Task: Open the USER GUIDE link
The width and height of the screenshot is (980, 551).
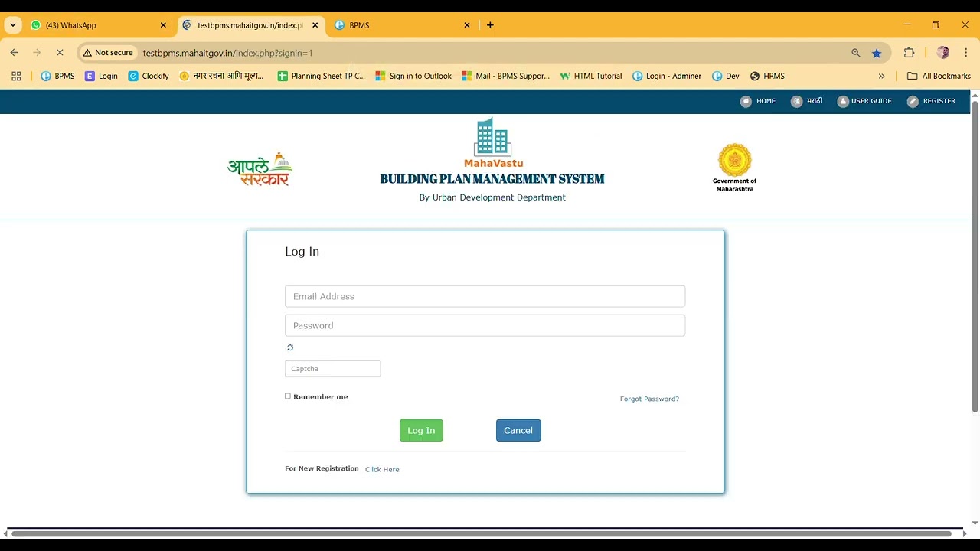Action: 864,101
